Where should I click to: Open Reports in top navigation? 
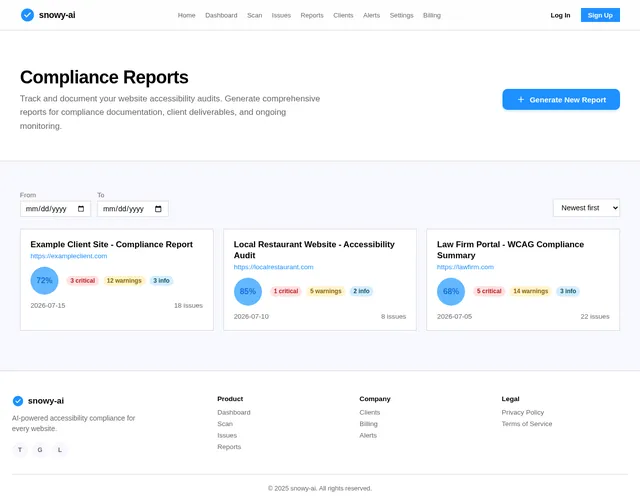[312, 15]
